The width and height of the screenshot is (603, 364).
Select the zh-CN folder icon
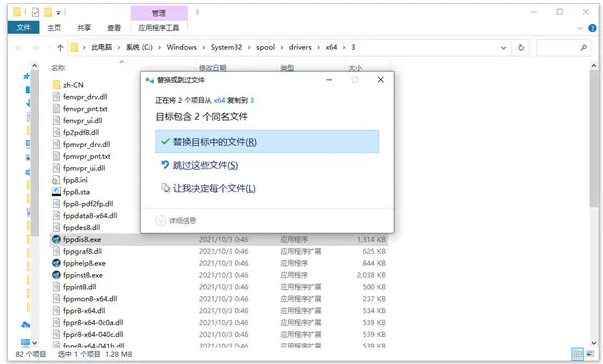tap(57, 85)
